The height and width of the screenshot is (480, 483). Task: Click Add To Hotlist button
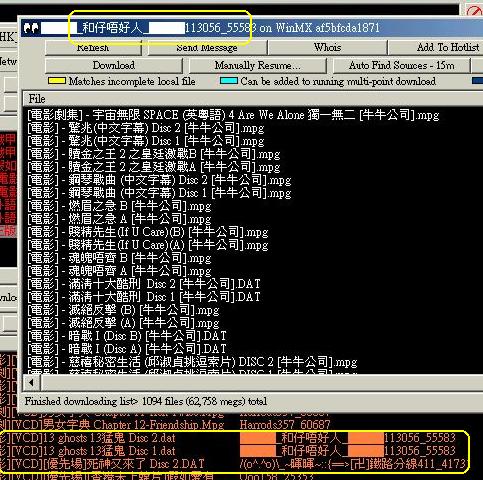[436, 48]
